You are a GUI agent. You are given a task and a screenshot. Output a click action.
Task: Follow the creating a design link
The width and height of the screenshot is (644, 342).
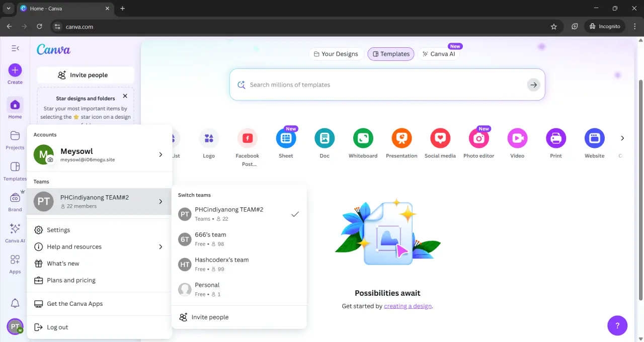(408, 306)
